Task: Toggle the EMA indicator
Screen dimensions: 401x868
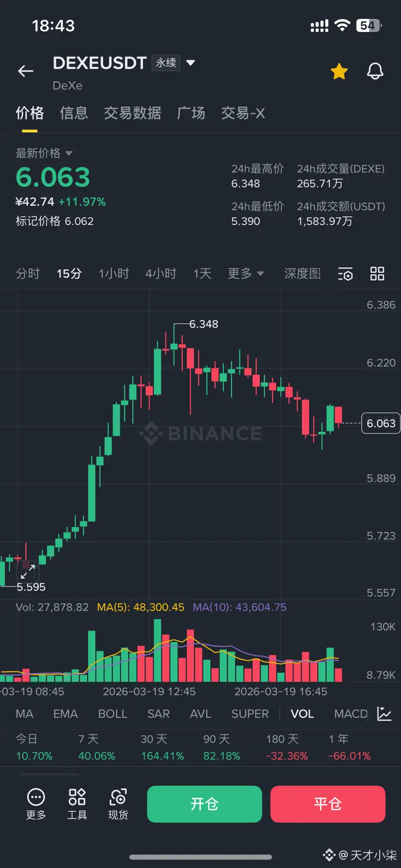Action: tap(65, 713)
